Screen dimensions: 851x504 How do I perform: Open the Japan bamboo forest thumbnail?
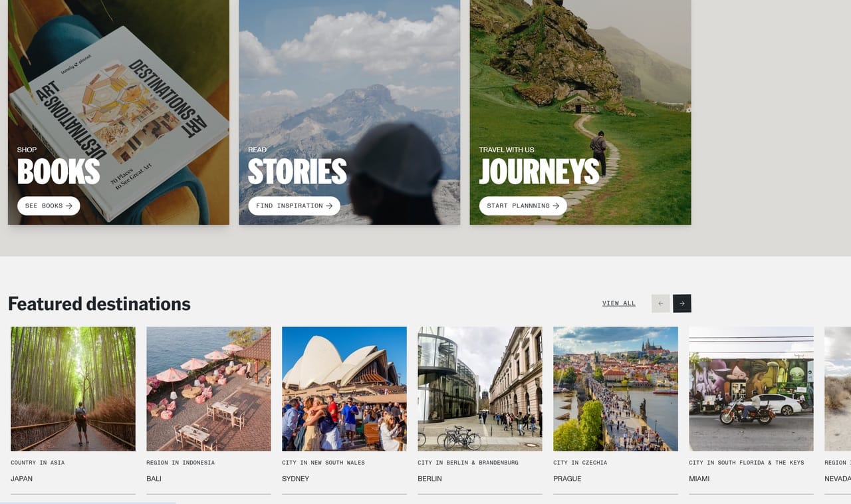[x=73, y=388]
